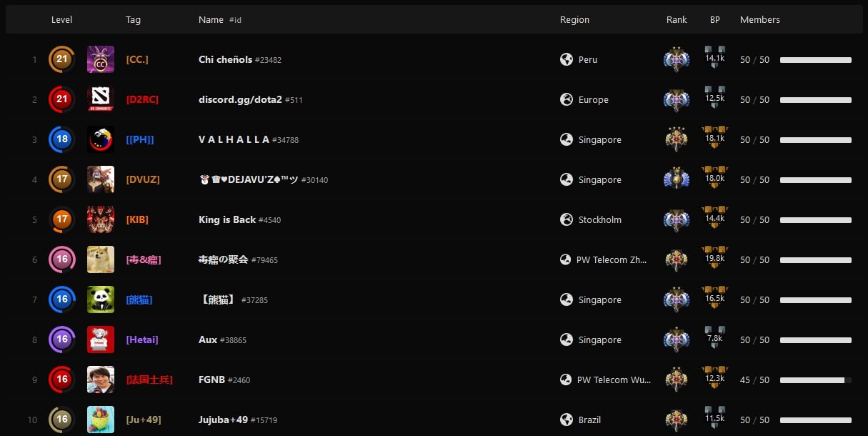The image size is (868, 436).
Task: Sort by the Rank column header
Action: (676, 20)
